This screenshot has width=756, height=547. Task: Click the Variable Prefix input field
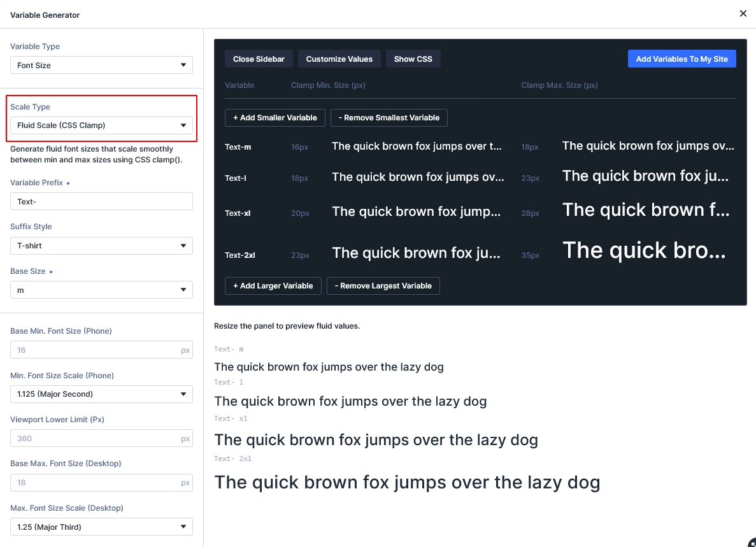(x=101, y=201)
